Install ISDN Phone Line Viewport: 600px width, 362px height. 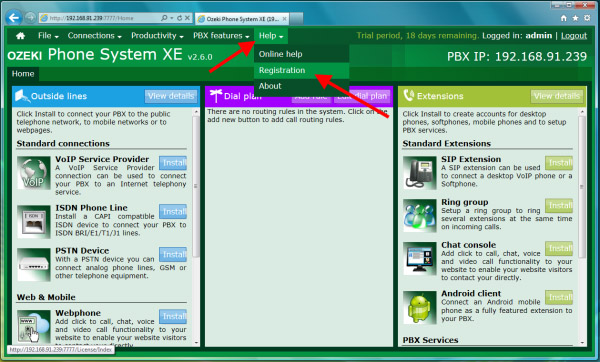point(173,211)
